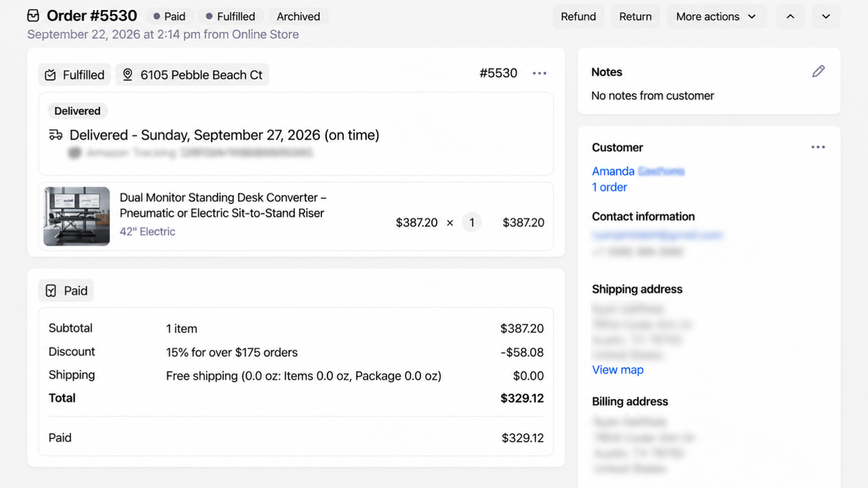The height and width of the screenshot is (488, 868).
Task: Go to next order with down chevron
Action: (x=826, y=17)
